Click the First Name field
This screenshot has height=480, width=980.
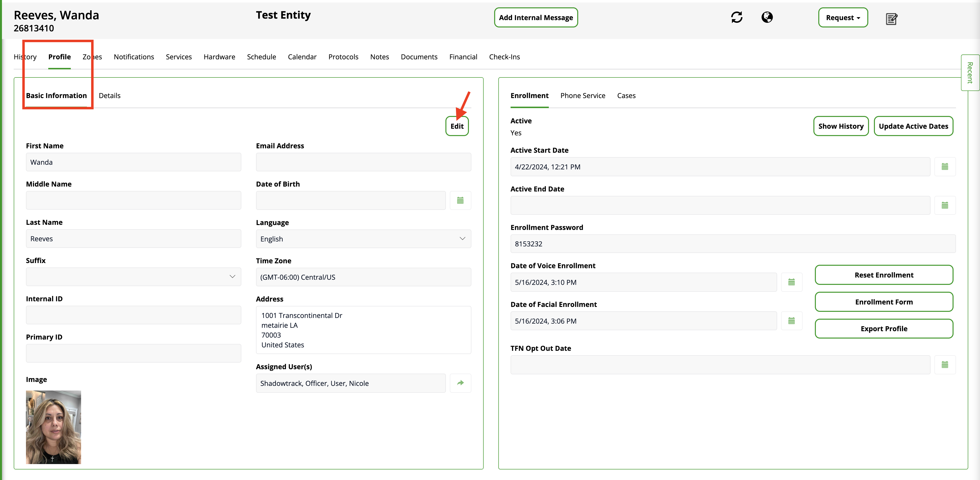pyautogui.click(x=133, y=162)
